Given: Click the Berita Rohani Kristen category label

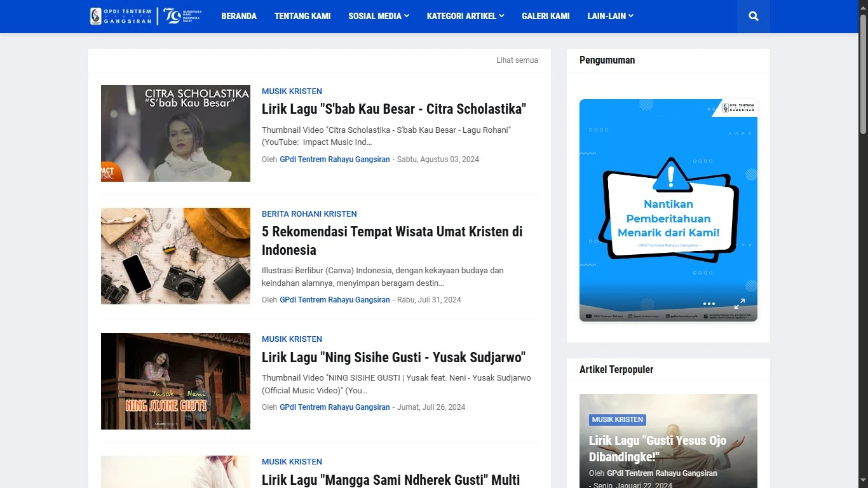Looking at the screenshot, I should click(309, 214).
